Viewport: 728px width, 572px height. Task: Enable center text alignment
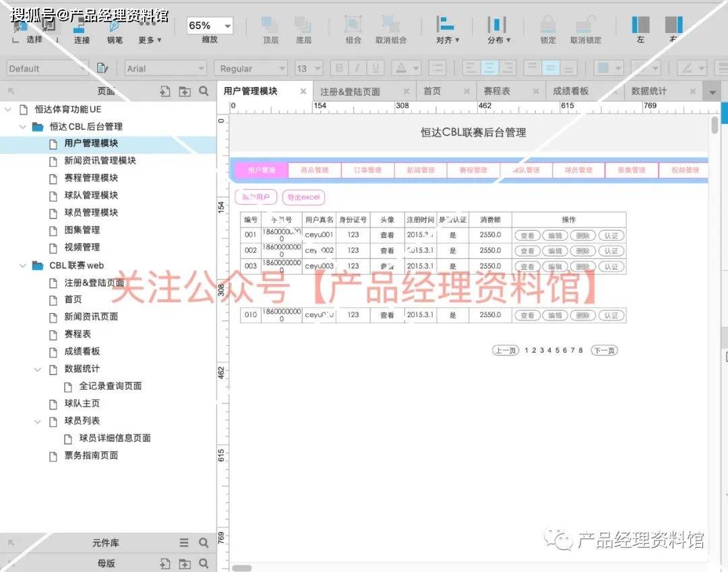490,67
